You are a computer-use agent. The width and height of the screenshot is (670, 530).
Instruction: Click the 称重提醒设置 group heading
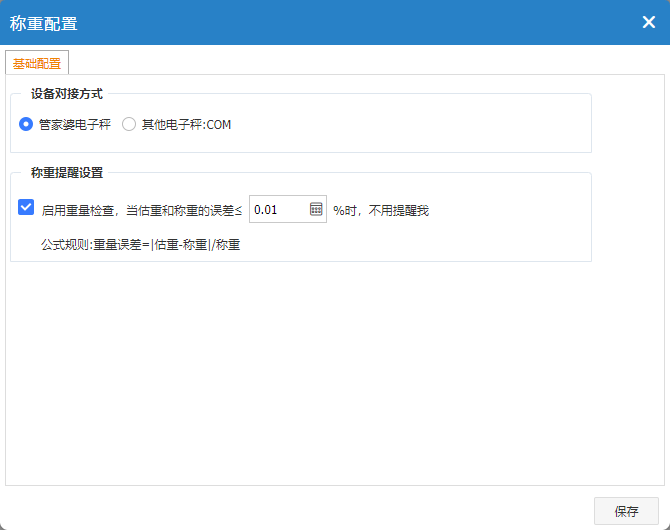coord(67,173)
